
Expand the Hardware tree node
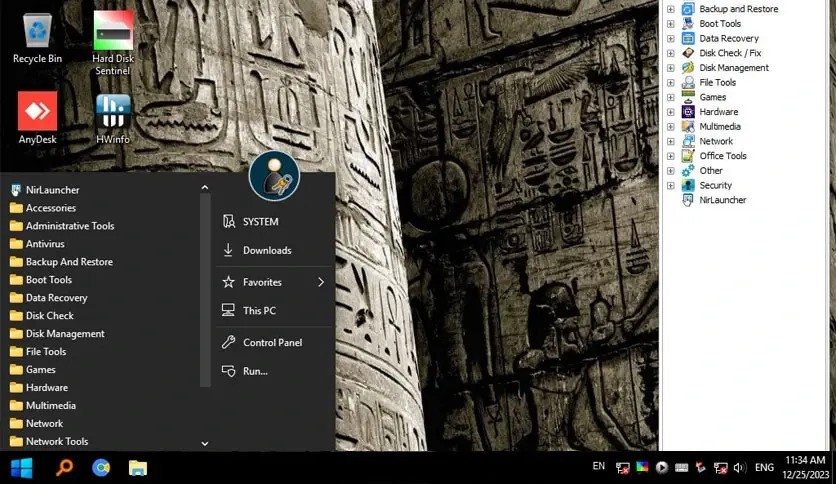coord(671,112)
